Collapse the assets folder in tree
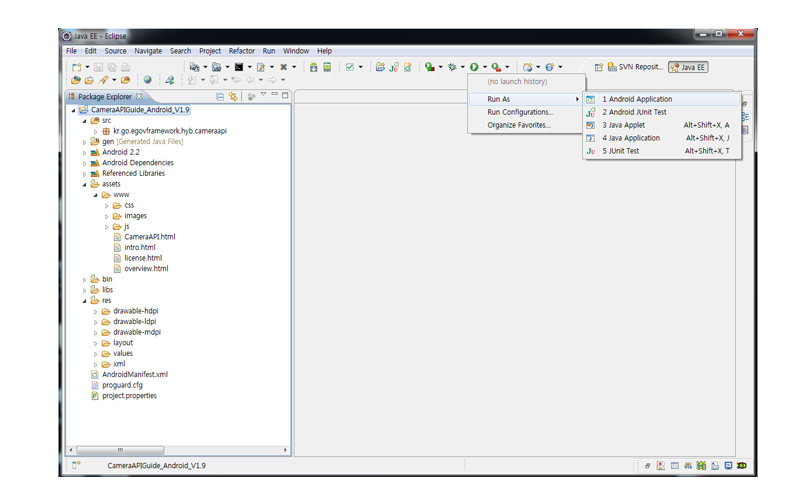800x500 pixels. pyautogui.click(x=85, y=184)
